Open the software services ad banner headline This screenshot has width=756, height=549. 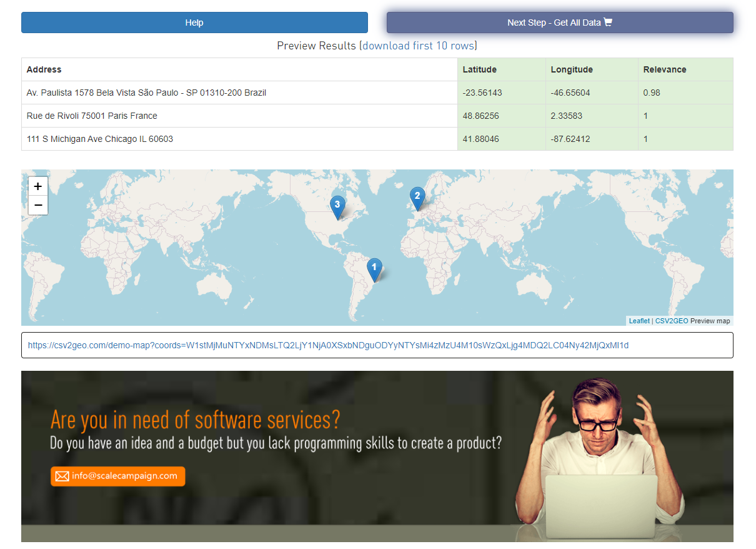[x=196, y=420]
